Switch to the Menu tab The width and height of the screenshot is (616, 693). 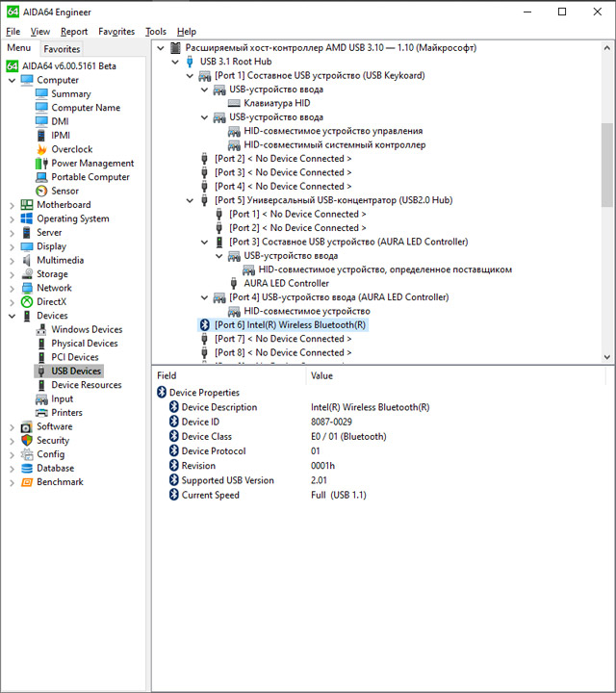tap(19, 48)
